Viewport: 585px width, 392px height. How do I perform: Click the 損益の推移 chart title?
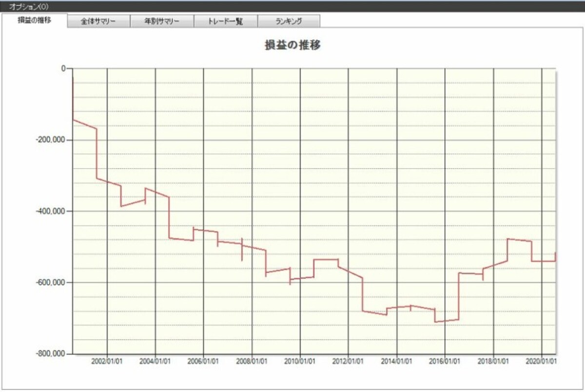tap(292, 45)
